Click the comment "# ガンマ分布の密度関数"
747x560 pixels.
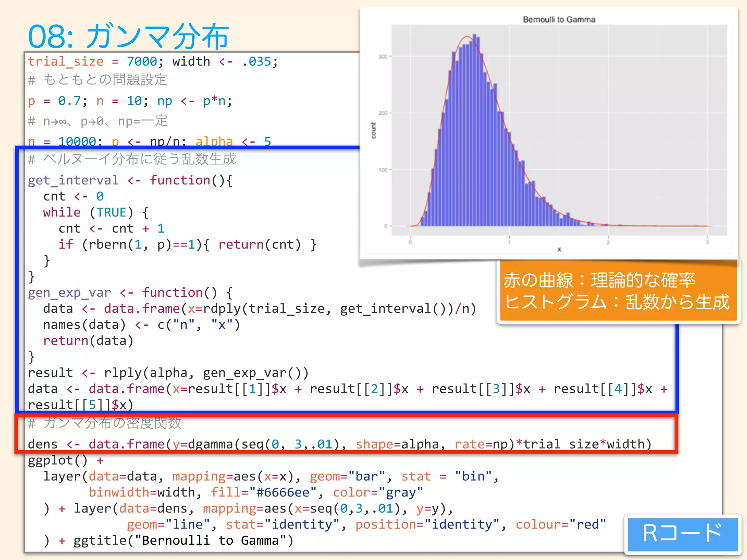(105, 423)
